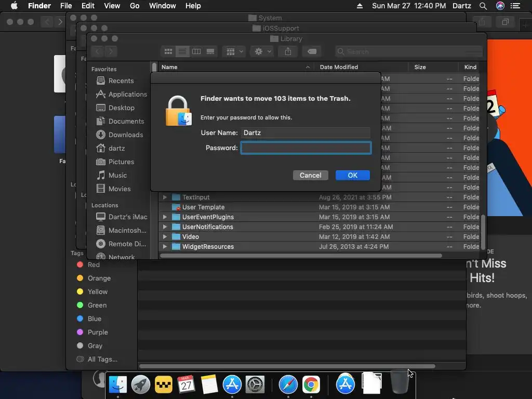Viewport: 532px width, 399px height.
Task: Open the dartz home folder in sidebar
Action: [x=111, y=148]
